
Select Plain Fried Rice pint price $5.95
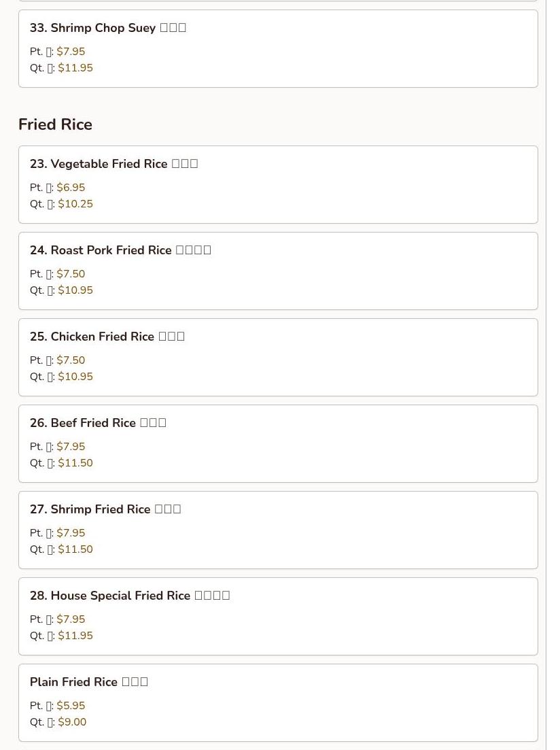(x=71, y=706)
